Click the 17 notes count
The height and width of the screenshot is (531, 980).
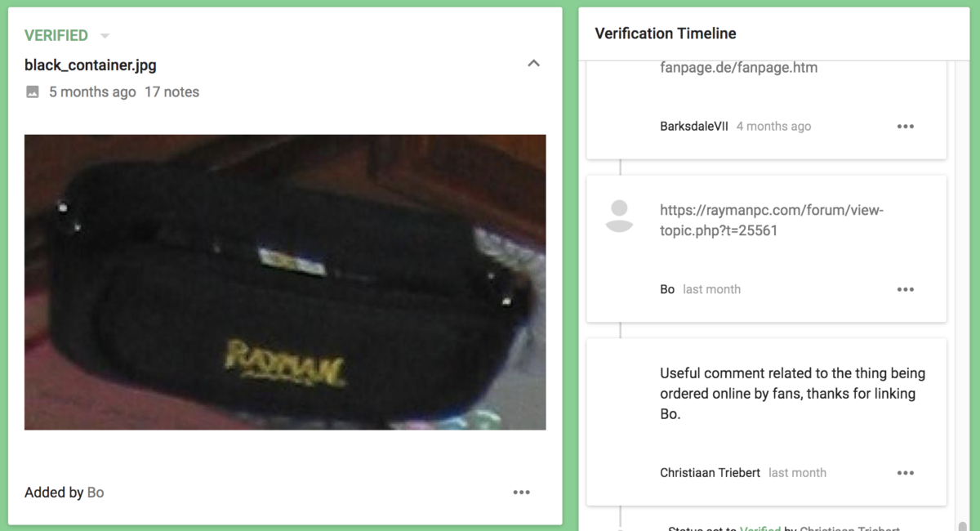tap(171, 92)
